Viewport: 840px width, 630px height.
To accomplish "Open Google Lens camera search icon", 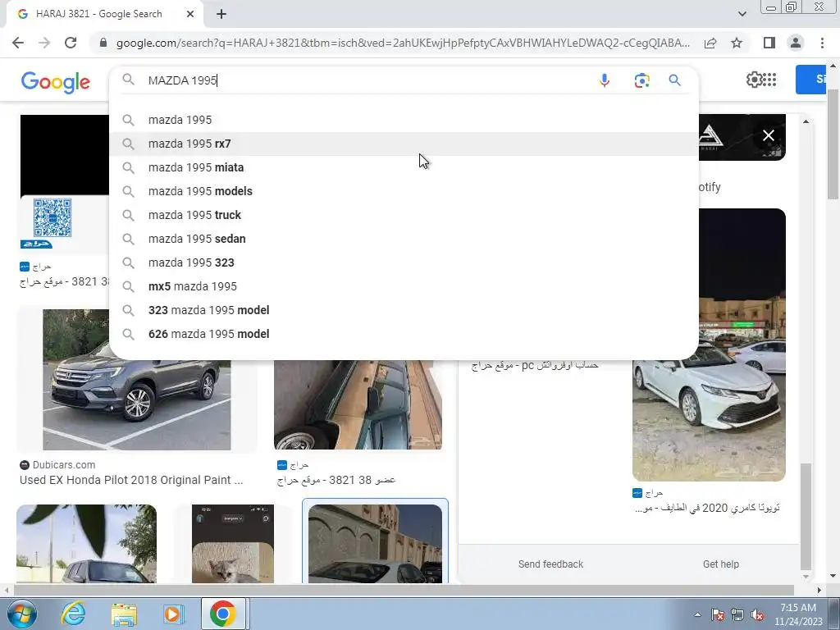I will [641, 80].
